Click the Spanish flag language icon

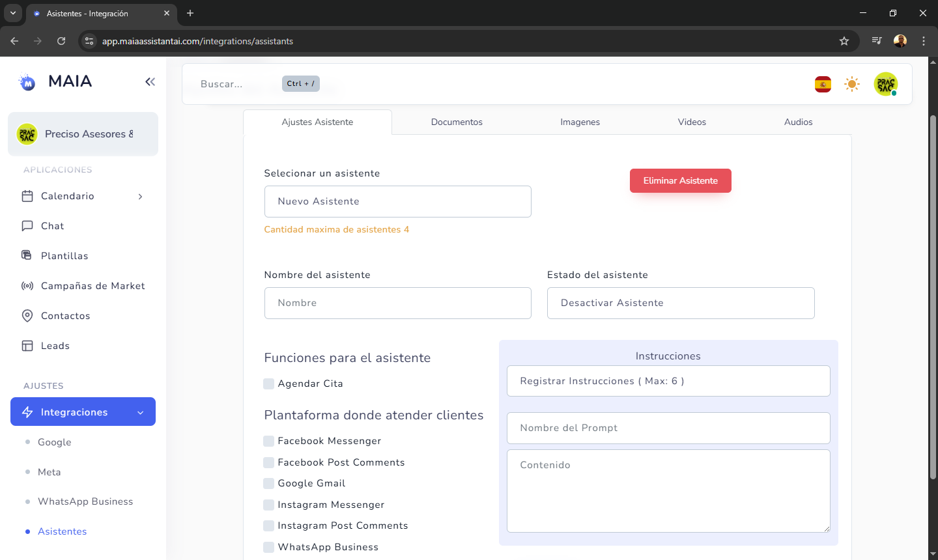pyautogui.click(x=823, y=84)
